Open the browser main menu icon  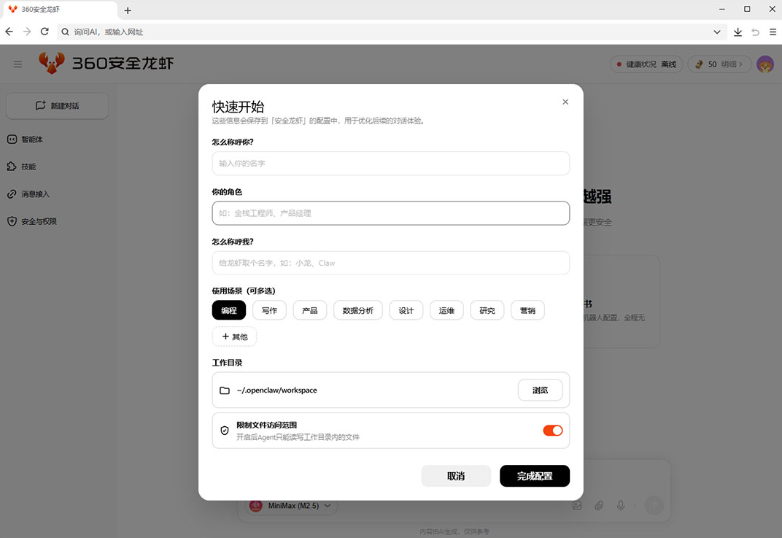click(x=773, y=32)
